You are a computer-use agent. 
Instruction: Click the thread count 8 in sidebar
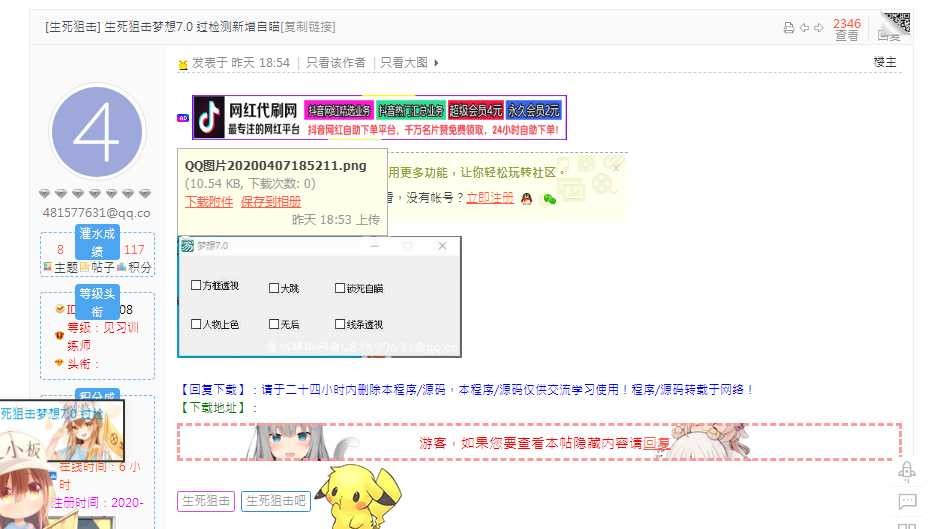60,249
